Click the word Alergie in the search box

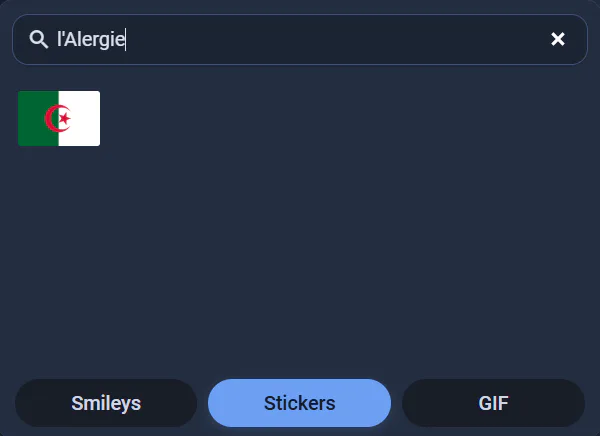[x=94, y=39]
